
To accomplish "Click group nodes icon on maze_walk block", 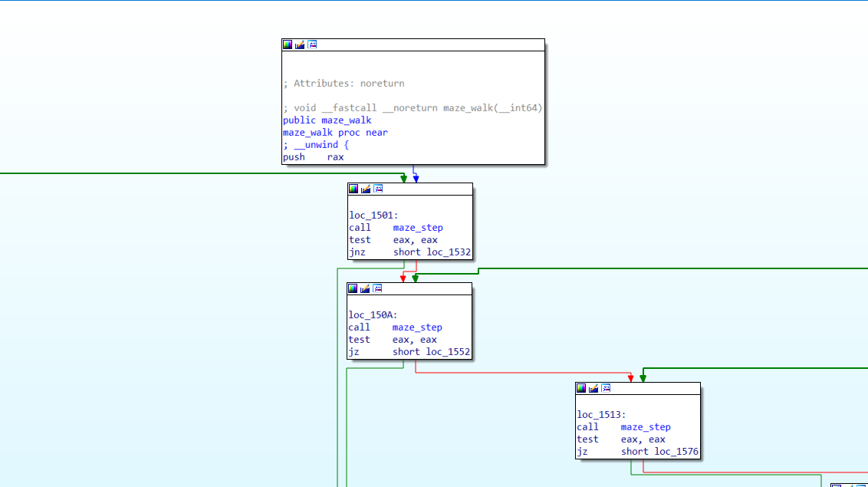I will tap(312, 44).
